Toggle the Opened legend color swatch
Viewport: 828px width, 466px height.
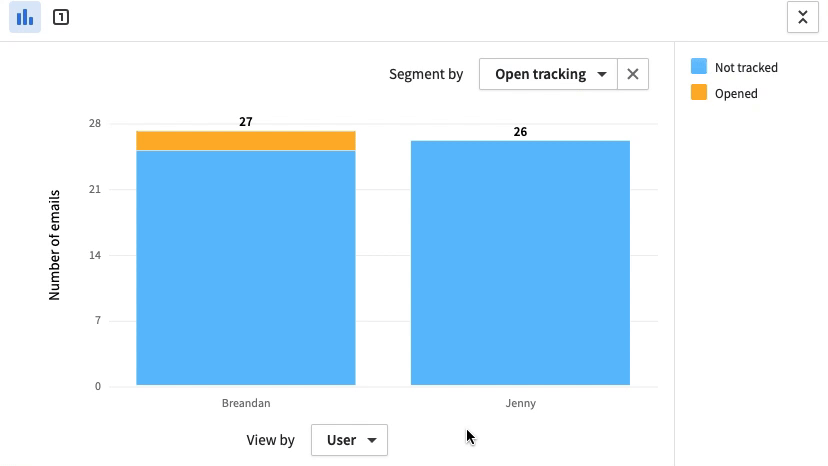tap(699, 92)
